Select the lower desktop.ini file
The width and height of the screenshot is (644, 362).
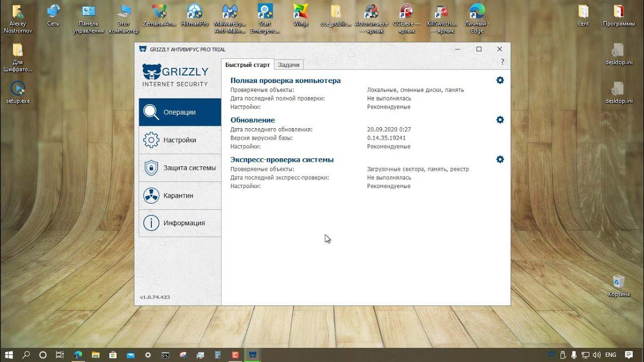(x=619, y=93)
